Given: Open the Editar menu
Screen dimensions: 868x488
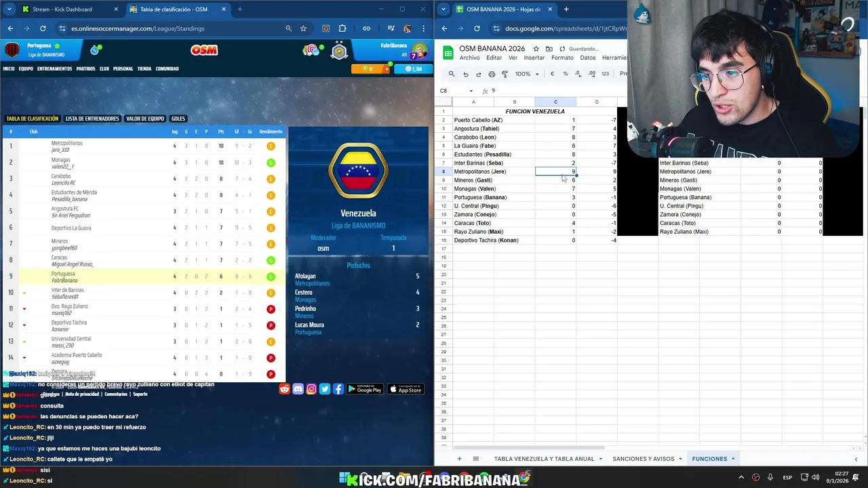Looking at the screenshot, I should tap(494, 58).
